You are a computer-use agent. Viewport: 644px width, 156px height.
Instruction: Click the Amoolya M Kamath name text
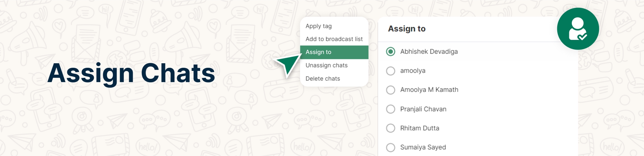429,90
